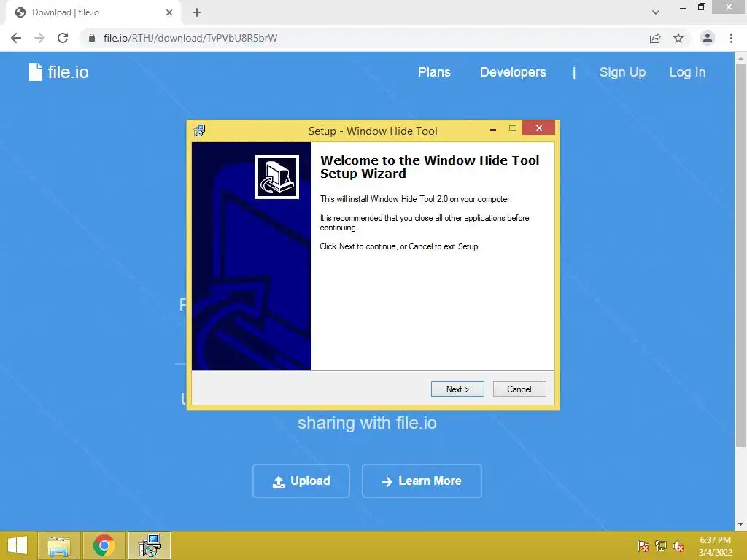Go back in Chrome
Screen dimensions: 747x560
[16, 38]
